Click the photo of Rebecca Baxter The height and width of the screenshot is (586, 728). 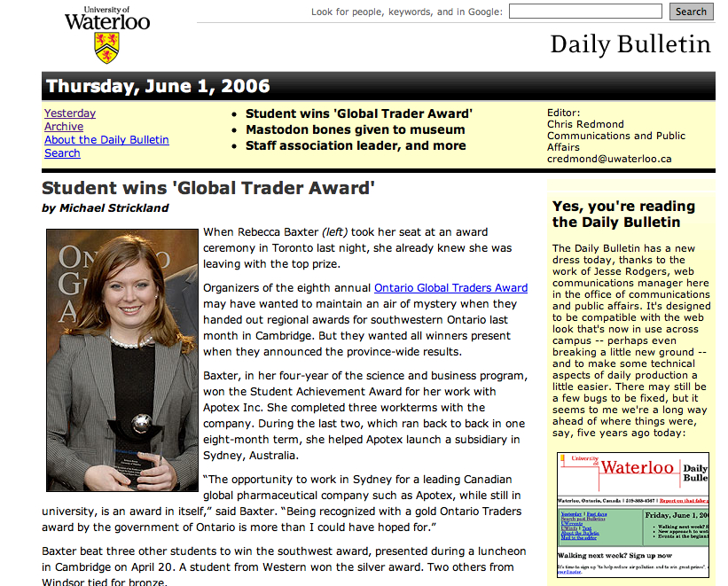pos(121,360)
